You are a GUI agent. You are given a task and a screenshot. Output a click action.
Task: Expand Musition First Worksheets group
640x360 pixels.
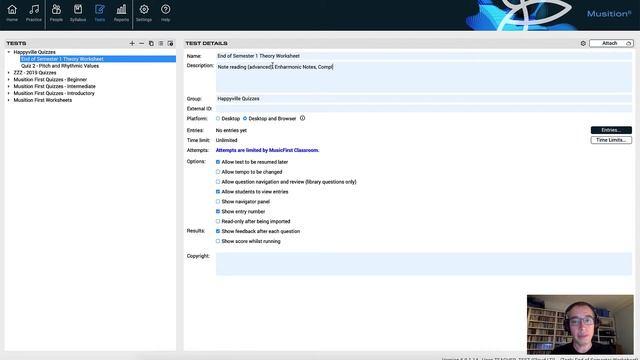9,100
